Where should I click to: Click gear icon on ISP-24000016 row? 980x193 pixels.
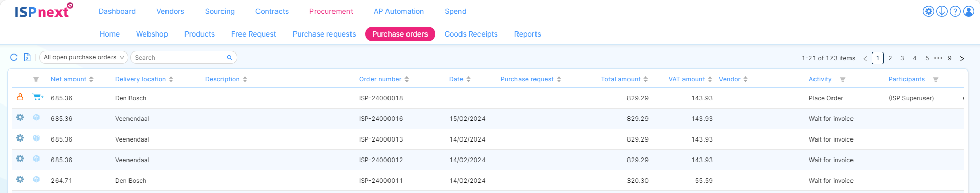click(20, 117)
